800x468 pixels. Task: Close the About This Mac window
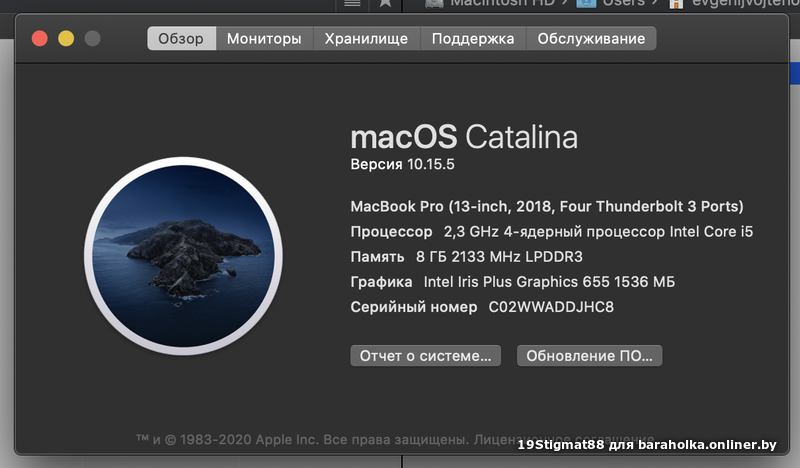[x=40, y=38]
